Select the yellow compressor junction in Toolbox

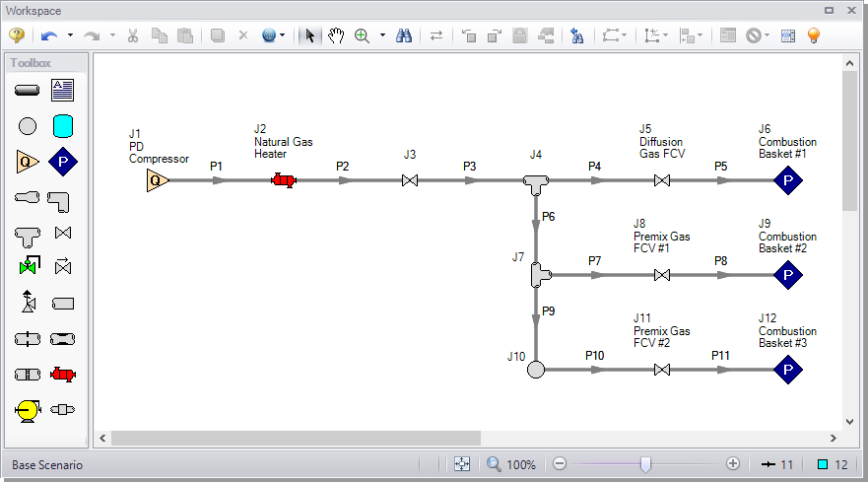(x=28, y=410)
